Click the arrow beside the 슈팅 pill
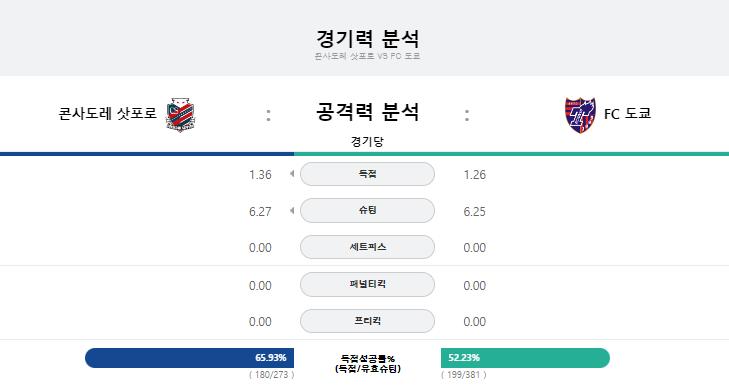This screenshot has width=729, height=386. (x=292, y=211)
